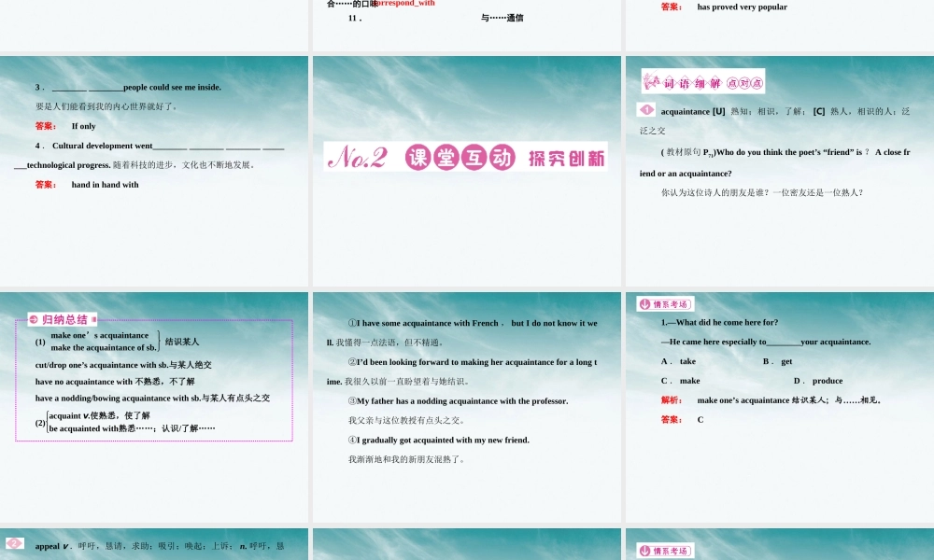This screenshot has height=560, width=934.
Task: Click the phrase 'make the acquaintance of sb.'
Action: coord(104,347)
